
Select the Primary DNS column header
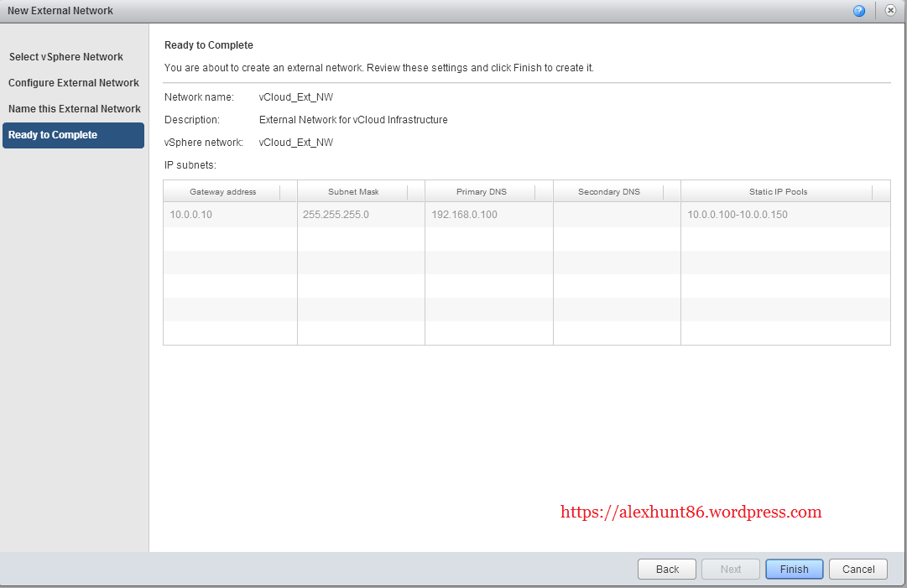coord(482,192)
